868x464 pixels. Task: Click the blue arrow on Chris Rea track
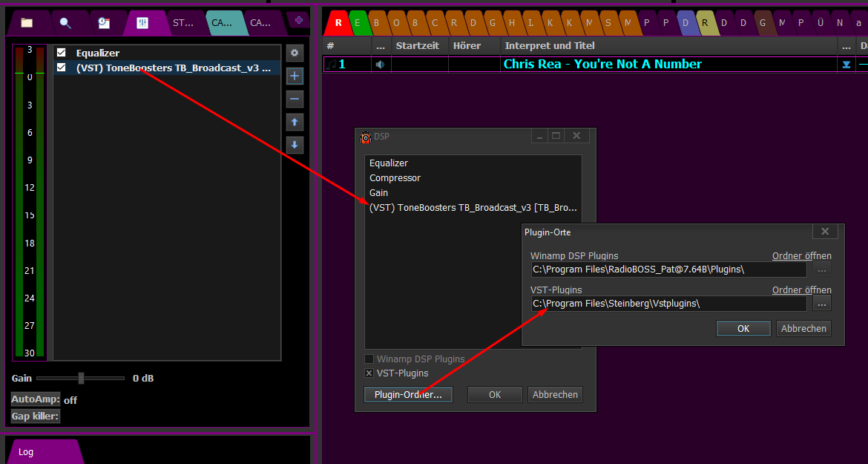pyautogui.click(x=846, y=65)
